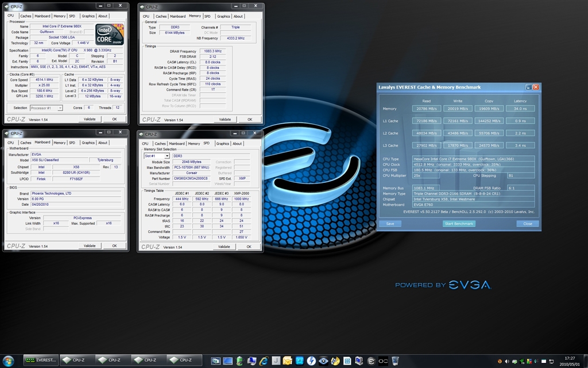Viewport: 588px width, 368px height.
Task: Click the green Razer tray icon
Action: [521, 361]
